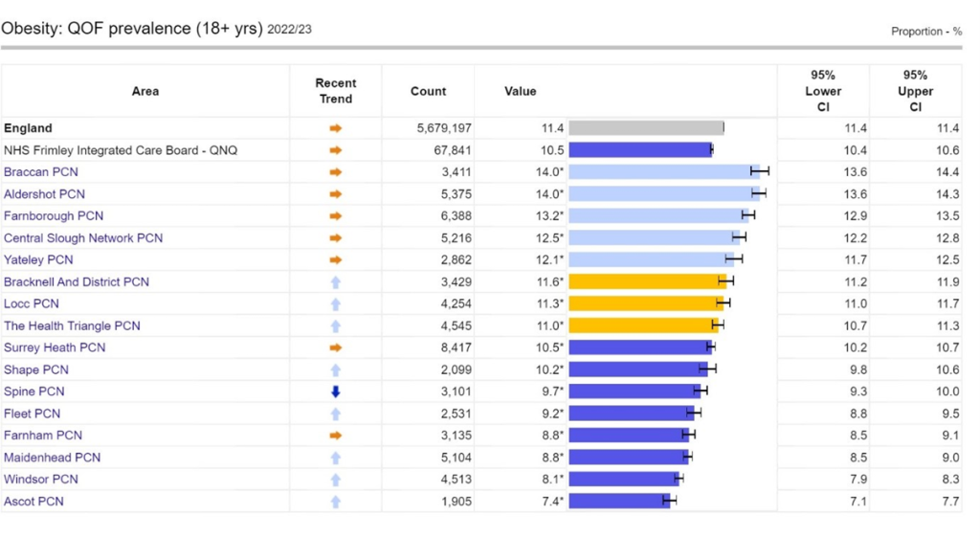The width and height of the screenshot is (980, 560).
Task: Click Locc PCN upward trend arrow
Action: coord(336,303)
